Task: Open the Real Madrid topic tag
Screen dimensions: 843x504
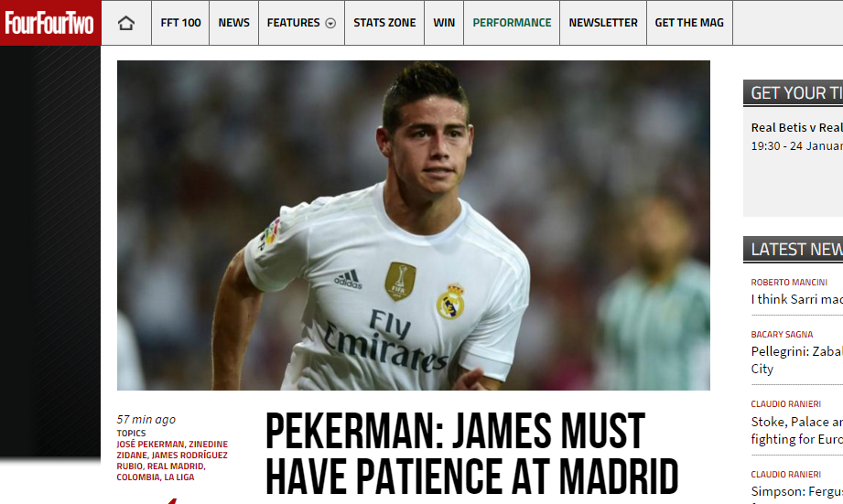Action: tap(176, 466)
